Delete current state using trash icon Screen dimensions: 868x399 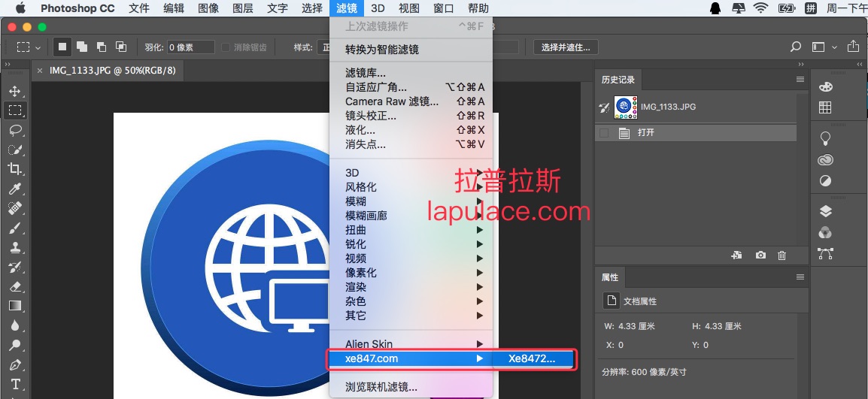click(782, 255)
